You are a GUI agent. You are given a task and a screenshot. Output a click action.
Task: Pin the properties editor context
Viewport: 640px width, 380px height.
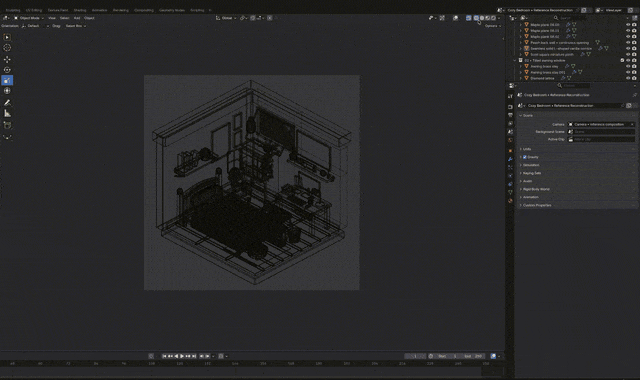point(634,95)
